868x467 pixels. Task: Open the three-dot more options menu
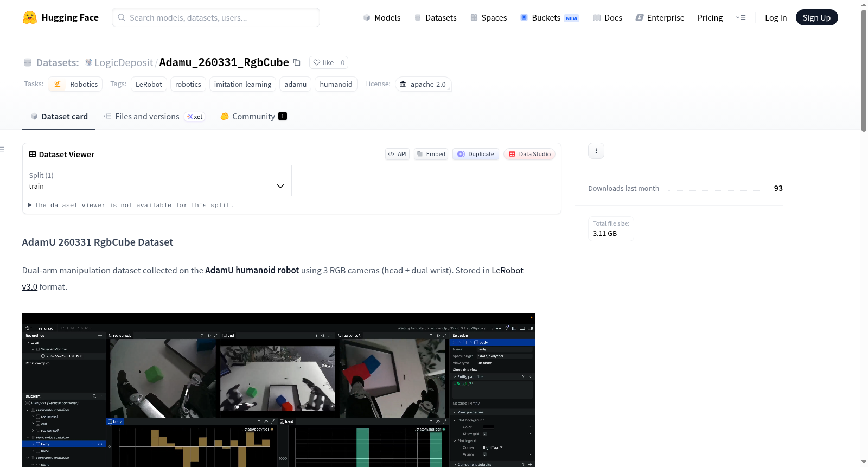point(596,151)
